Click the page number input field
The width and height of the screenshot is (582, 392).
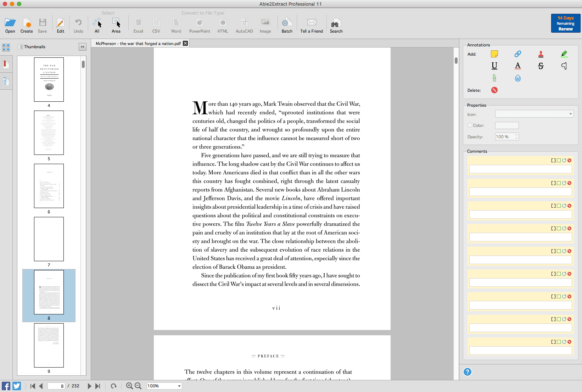click(x=56, y=386)
